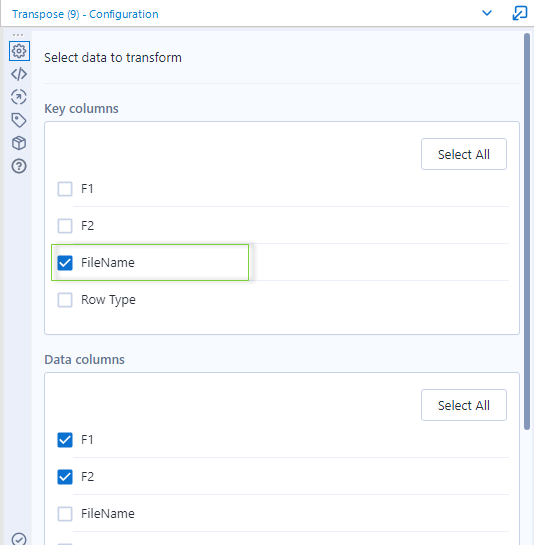Viewport: 534px width, 545px height.
Task: Pop out the configuration window icon
Action: coord(520,14)
